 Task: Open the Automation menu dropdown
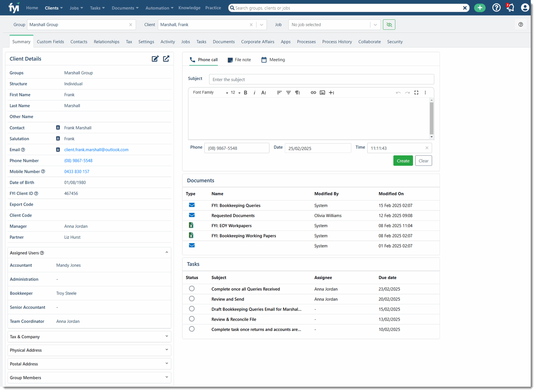(x=160, y=8)
